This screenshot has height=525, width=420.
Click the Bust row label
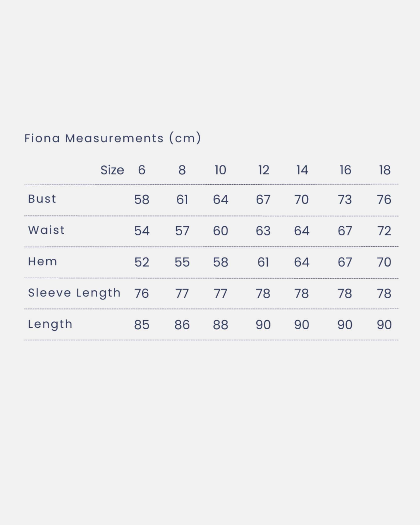point(42,199)
